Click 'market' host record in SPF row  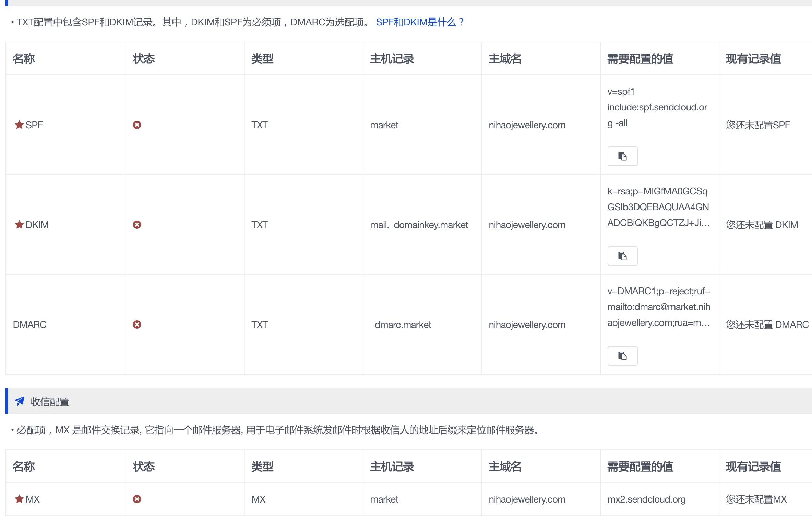384,125
